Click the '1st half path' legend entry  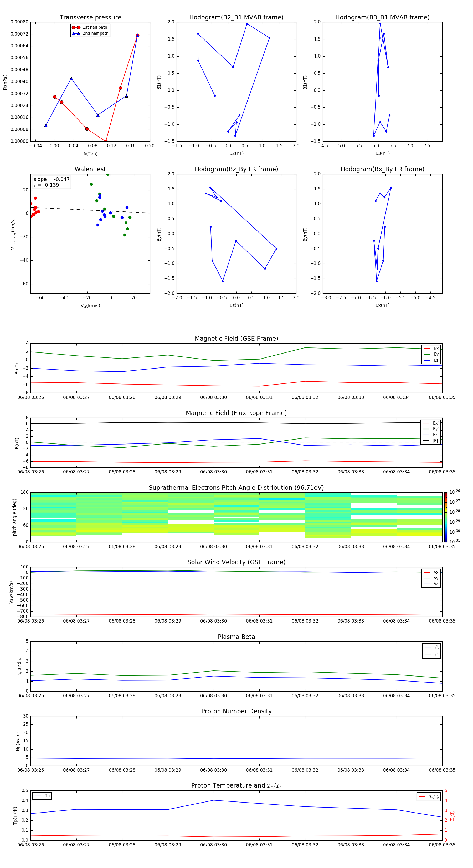click(90, 27)
